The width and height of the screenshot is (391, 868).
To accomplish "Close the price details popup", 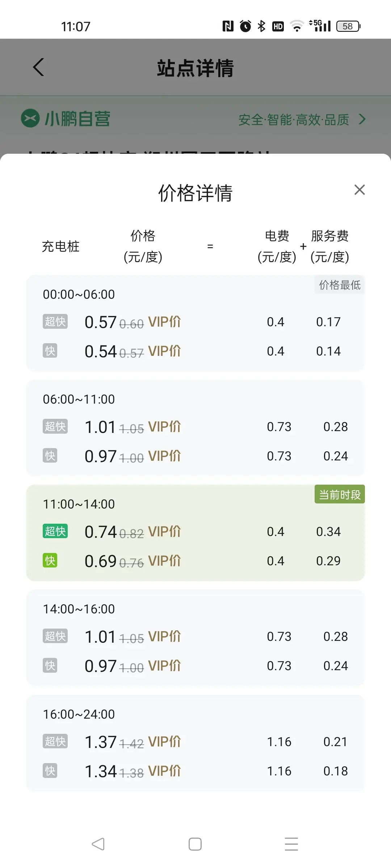I will coord(360,190).
